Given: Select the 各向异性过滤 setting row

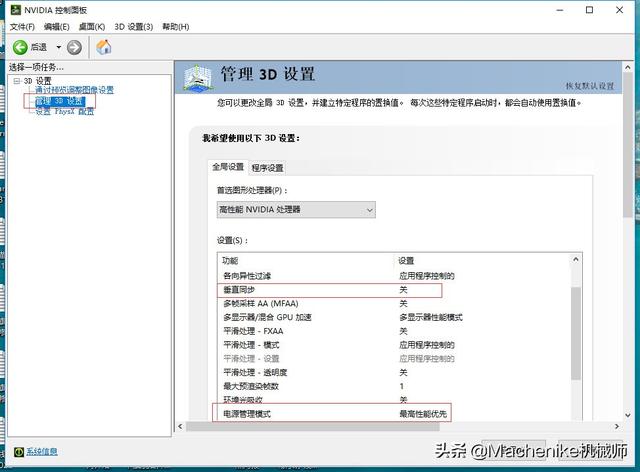Looking at the screenshot, I should pyautogui.click(x=395, y=276).
